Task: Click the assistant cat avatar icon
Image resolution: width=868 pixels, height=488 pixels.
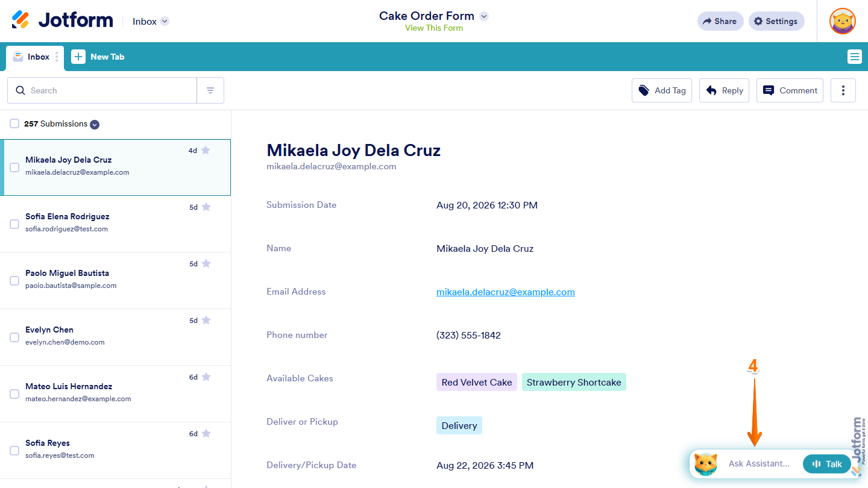Action: [706, 463]
